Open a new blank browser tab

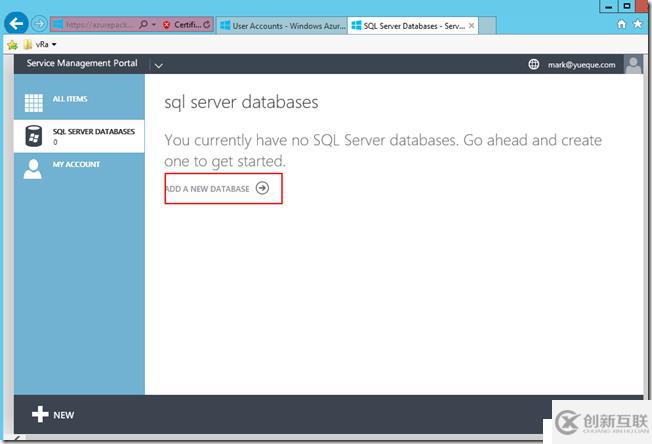coord(487,26)
